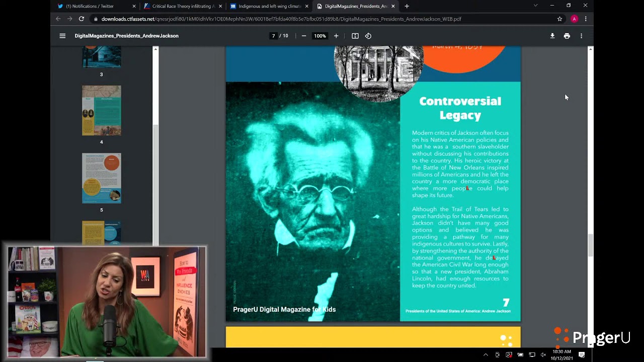Close the Critical Race Theory tab
Image resolution: width=644 pixels, height=362 pixels.
220,6
